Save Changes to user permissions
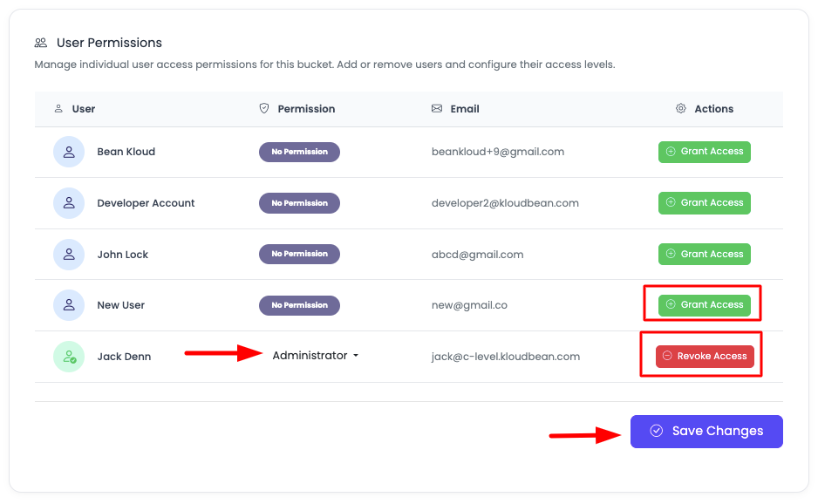Screen dimensions: 818x504 (x=706, y=432)
